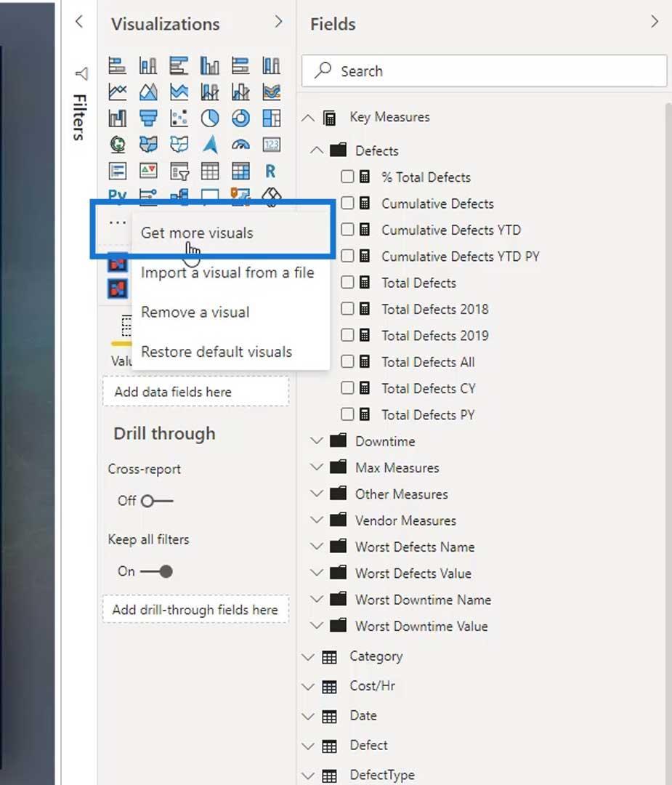Image resolution: width=672 pixels, height=785 pixels.
Task: Check the Total Defects All measure
Action: 347,362
